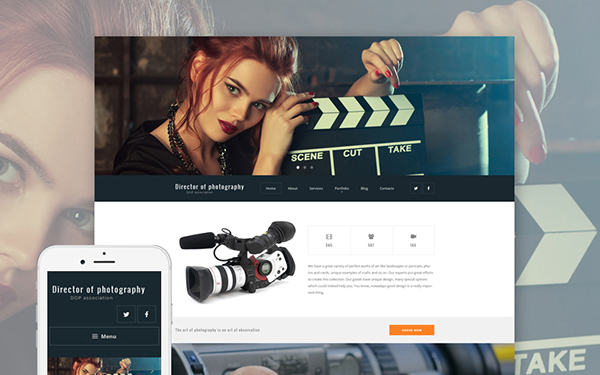Click the video camera icon counter 145
The width and height of the screenshot is (600, 375).
pos(413,240)
